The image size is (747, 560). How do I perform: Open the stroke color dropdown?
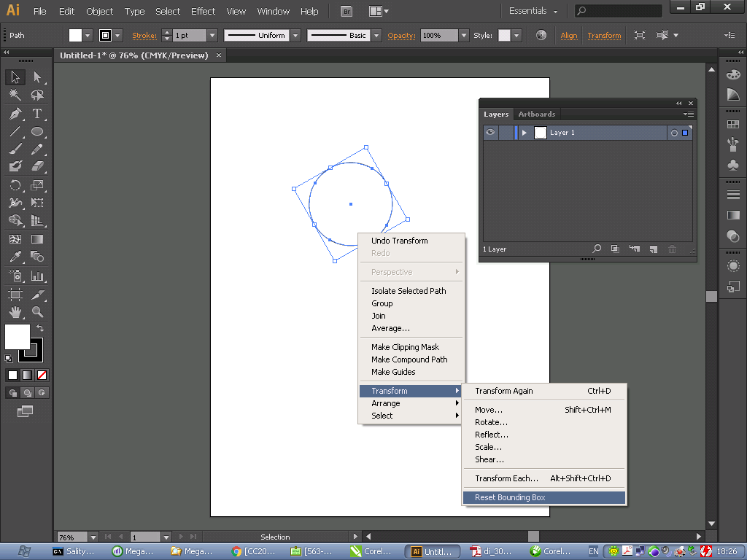pos(117,35)
